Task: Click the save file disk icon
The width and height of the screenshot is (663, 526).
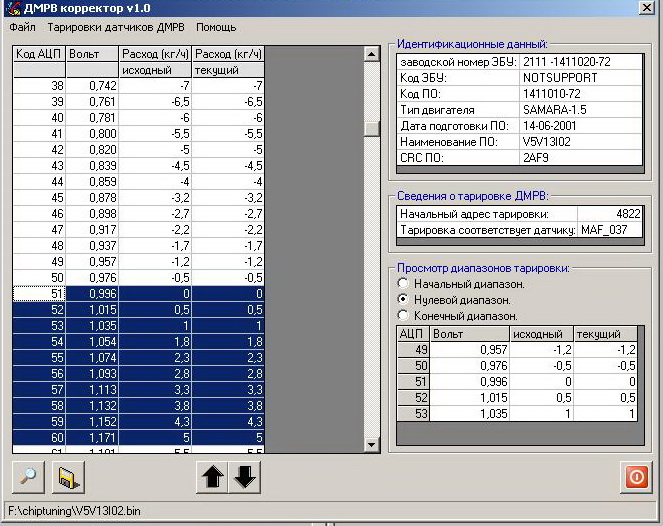Action: tap(69, 478)
